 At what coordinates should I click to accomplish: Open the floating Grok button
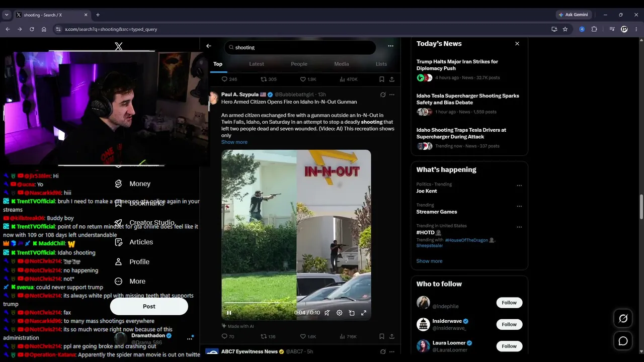coord(623,319)
